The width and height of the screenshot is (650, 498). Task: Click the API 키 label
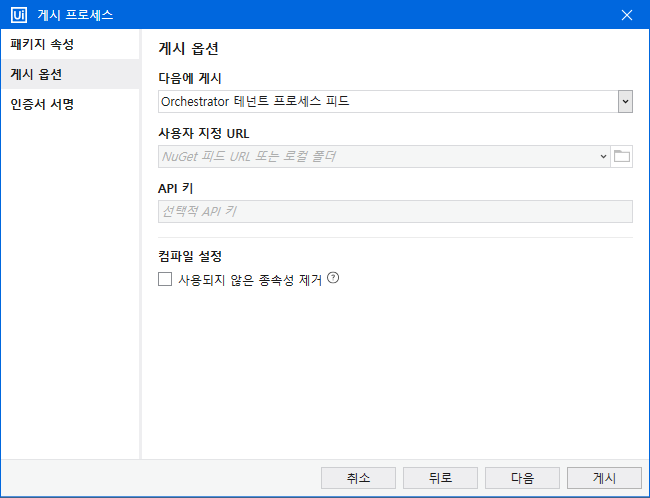(176, 189)
